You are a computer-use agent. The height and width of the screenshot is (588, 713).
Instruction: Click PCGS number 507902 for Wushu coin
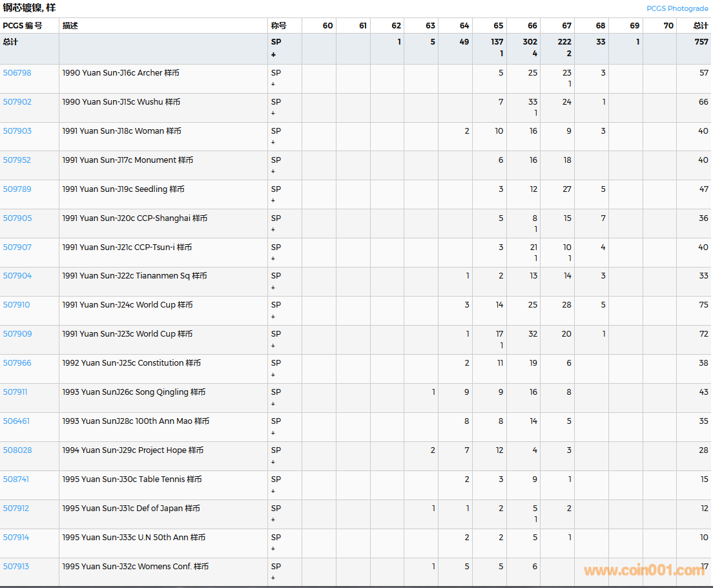[17, 102]
